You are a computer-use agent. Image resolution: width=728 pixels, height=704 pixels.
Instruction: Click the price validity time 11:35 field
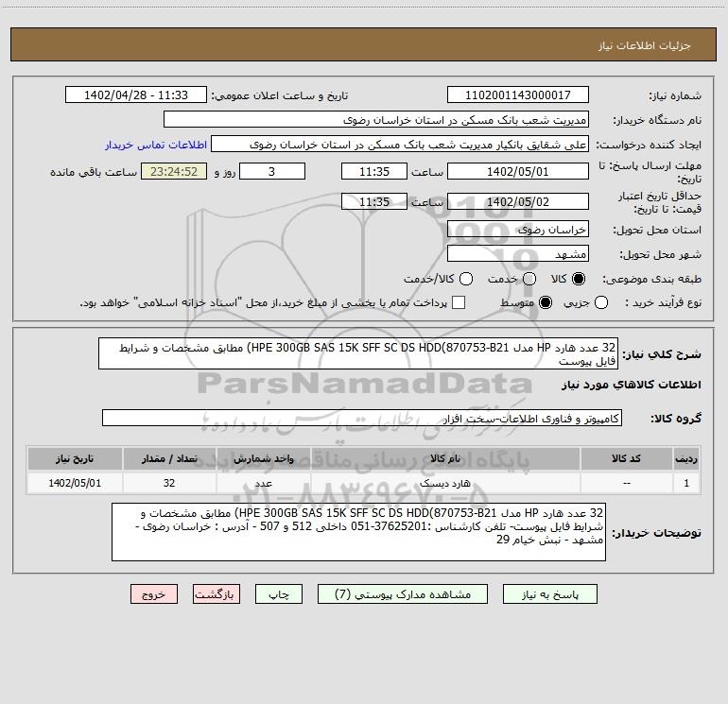click(374, 201)
